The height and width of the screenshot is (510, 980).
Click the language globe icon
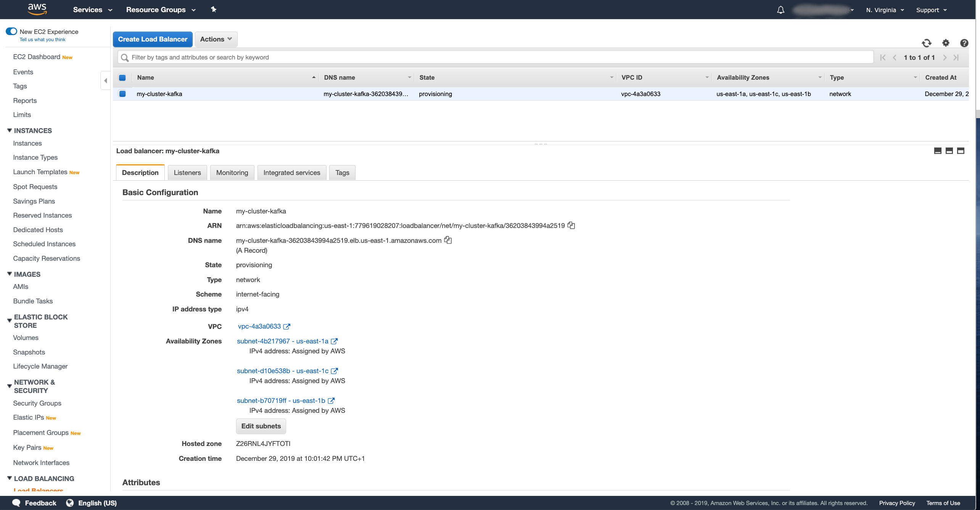70,503
